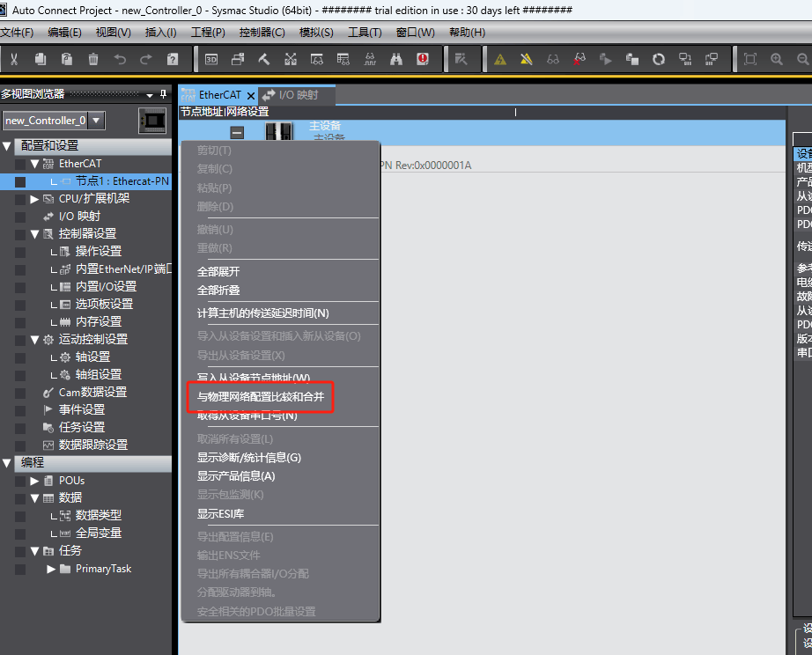Click the pencil edit toolbar icon
The width and height of the screenshot is (812, 655).
pos(461,60)
